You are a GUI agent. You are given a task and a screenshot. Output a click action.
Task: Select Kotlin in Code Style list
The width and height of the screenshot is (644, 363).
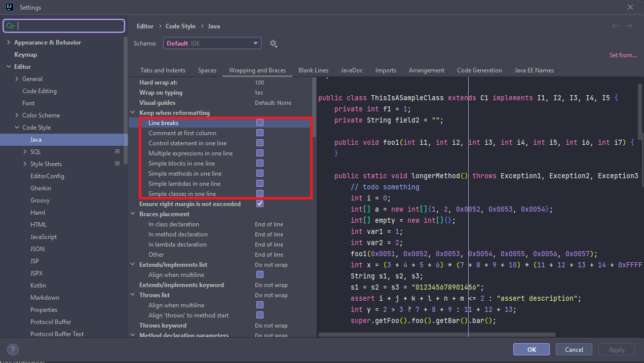point(38,286)
